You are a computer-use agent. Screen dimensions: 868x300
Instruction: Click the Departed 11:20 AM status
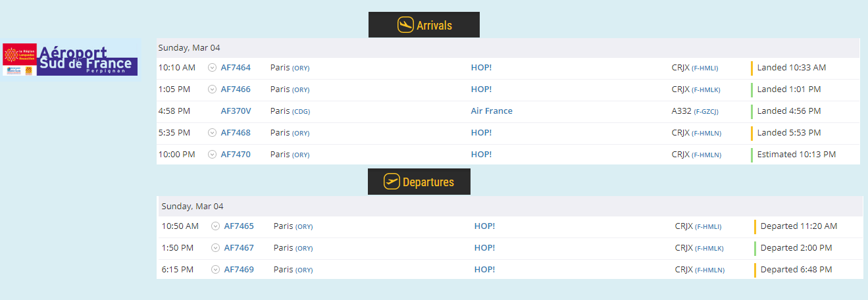point(798,226)
